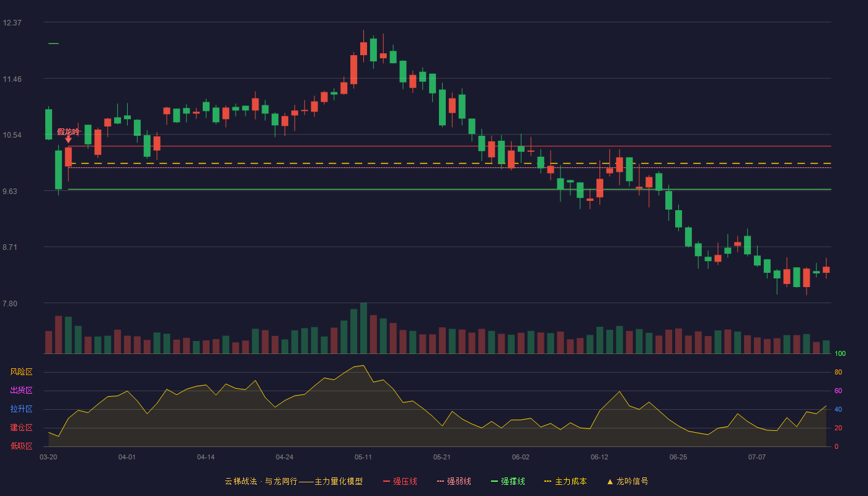Click the yellow dashed icon beside 主力成本
The image size is (868, 496).
548,481
